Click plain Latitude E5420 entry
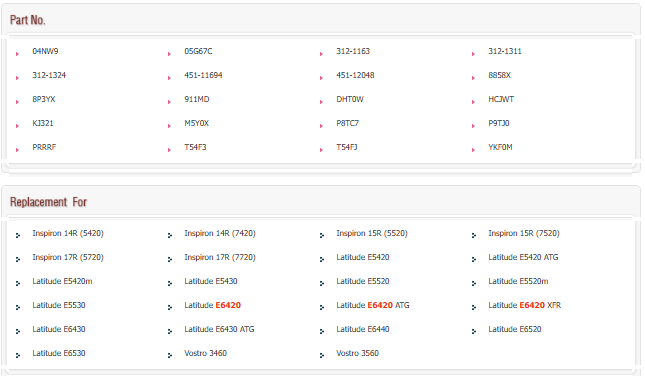 point(363,257)
